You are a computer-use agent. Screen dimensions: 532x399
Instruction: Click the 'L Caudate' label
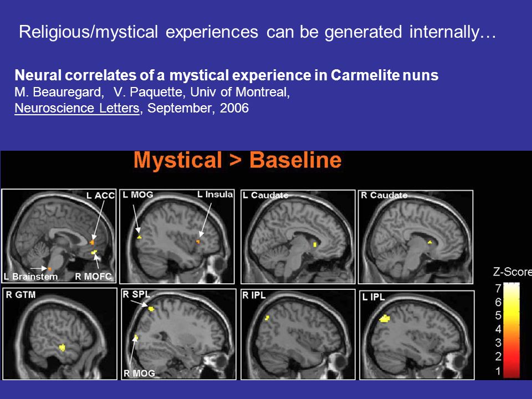265,196
